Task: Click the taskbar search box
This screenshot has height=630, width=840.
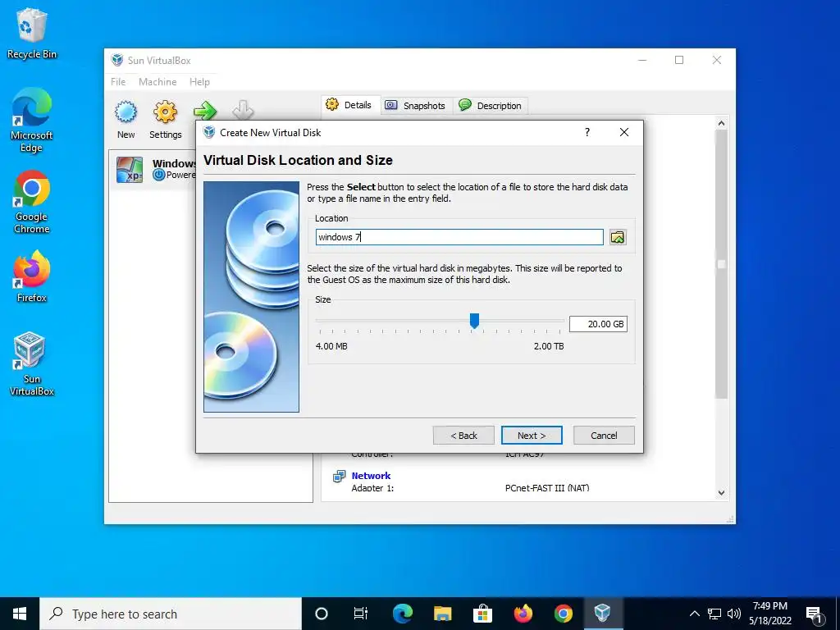Action: tap(171, 614)
